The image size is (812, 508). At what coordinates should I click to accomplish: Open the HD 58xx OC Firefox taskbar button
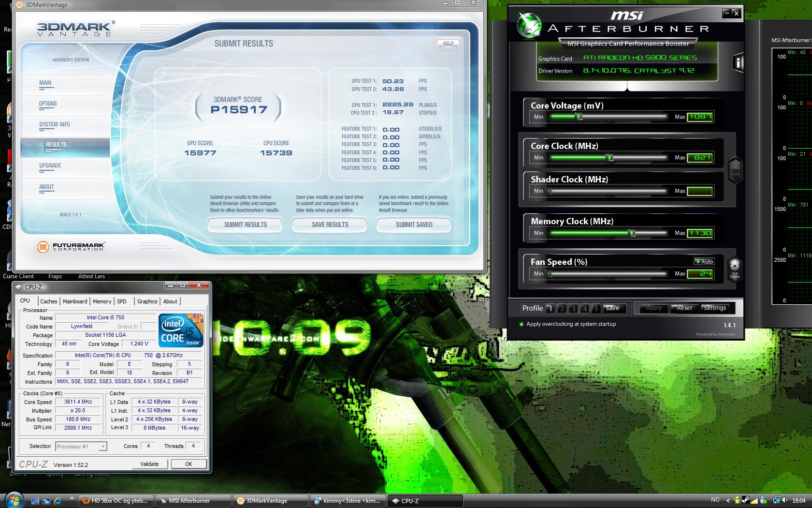point(116,501)
